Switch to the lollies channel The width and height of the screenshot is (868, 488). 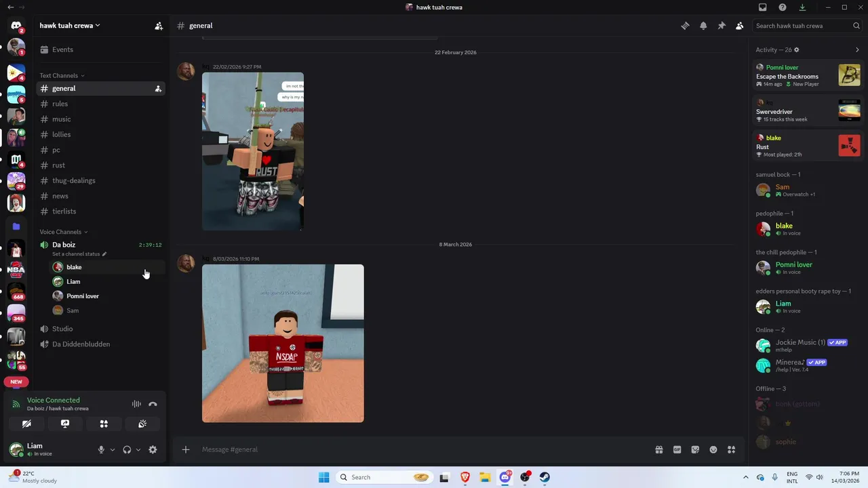tap(100, 135)
